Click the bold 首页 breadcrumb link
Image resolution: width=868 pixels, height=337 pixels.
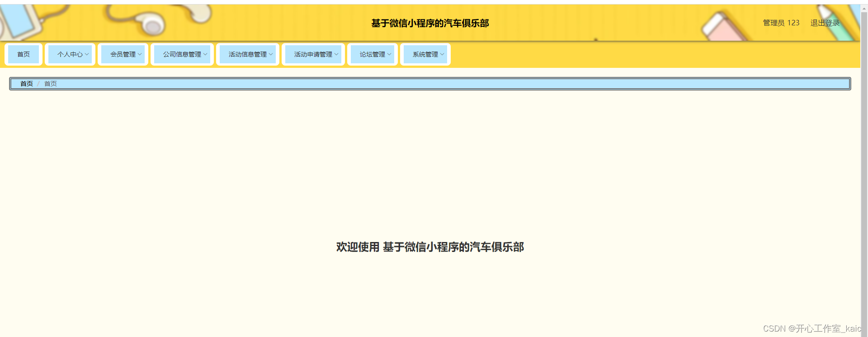coord(27,84)
